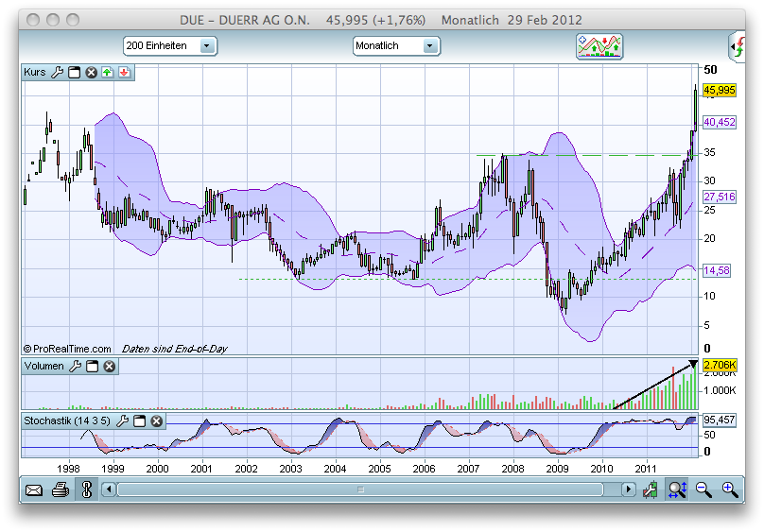
Task: Click red down arrow in Kurs panel
Action: point(124,73)
